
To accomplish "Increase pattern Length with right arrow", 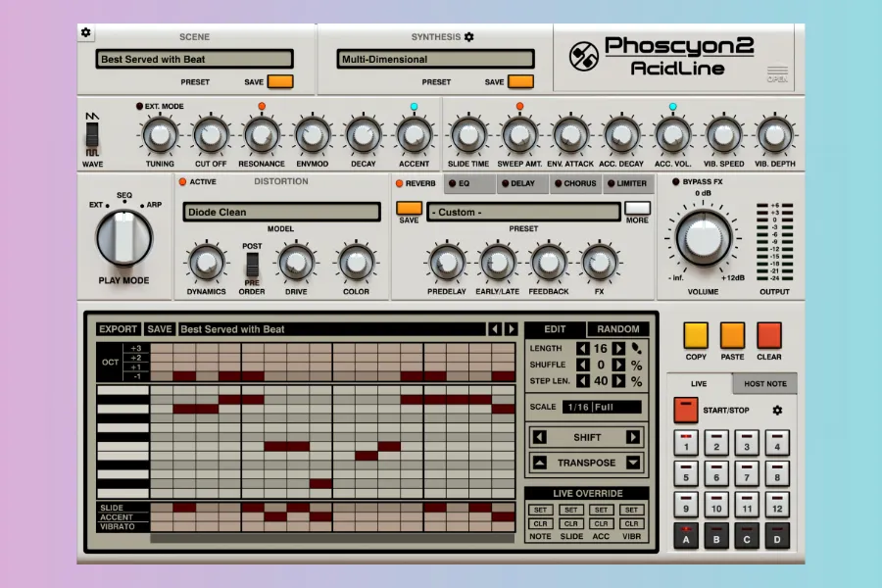I will coord(619,348).
